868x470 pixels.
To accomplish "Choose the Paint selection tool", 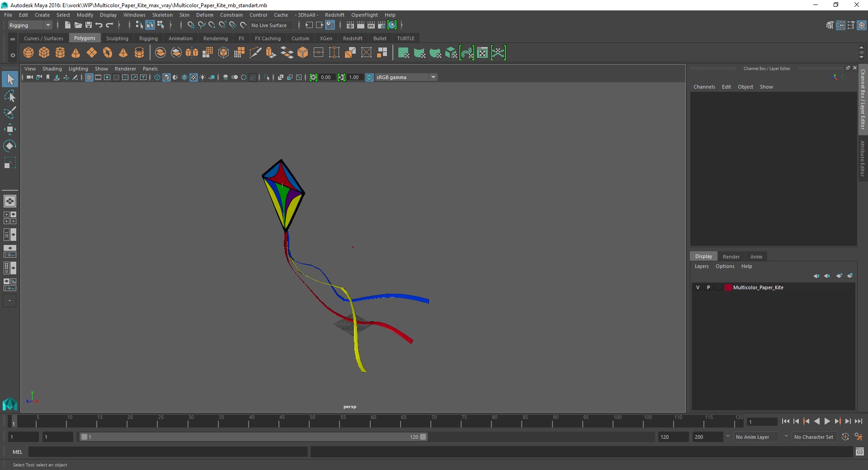I will pos(10,112).
